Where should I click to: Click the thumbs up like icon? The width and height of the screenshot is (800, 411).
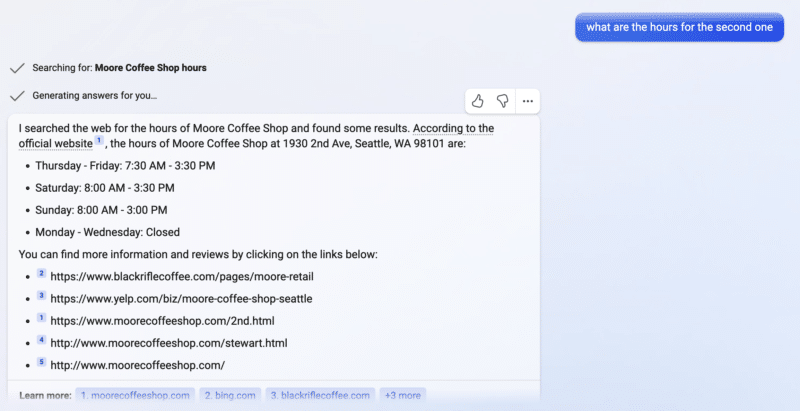[478, 101]
